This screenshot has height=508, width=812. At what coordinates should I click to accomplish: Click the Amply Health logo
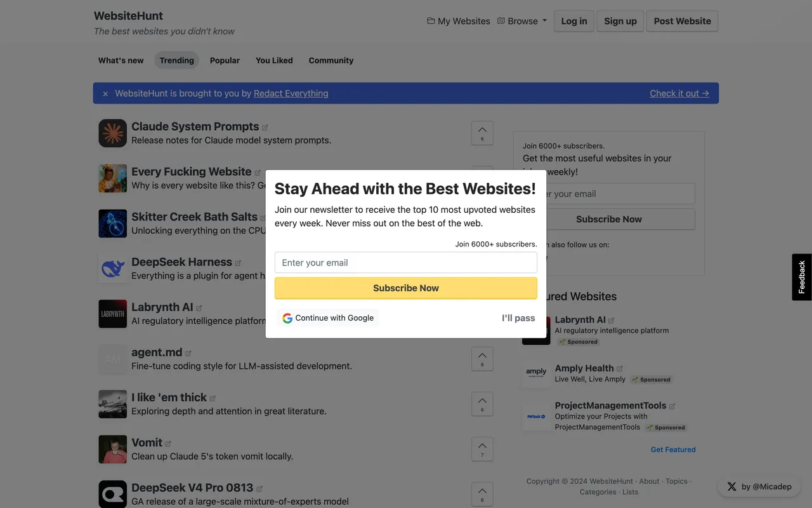tap(536, 373)
